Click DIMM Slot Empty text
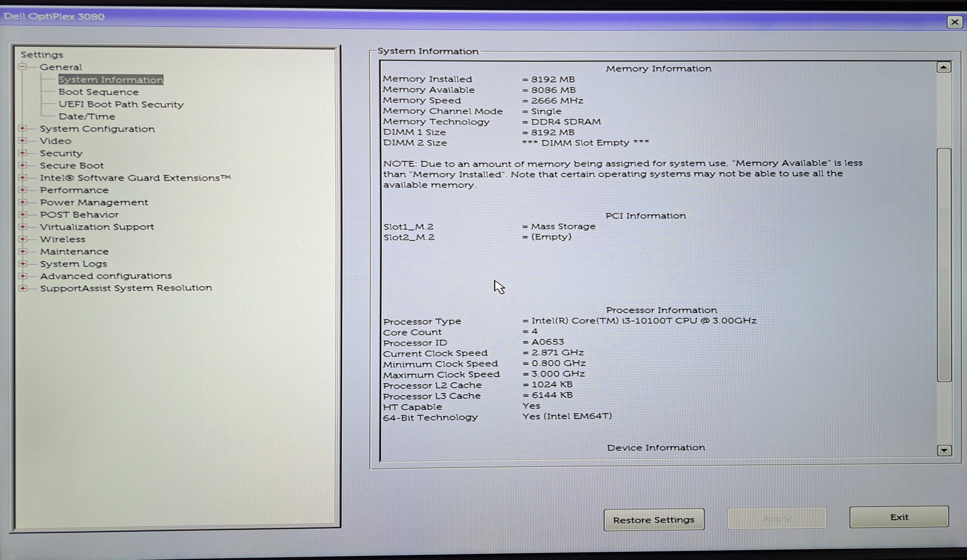Image resolution: width=967 pixels, height=560 pixels. pos(586,143)
